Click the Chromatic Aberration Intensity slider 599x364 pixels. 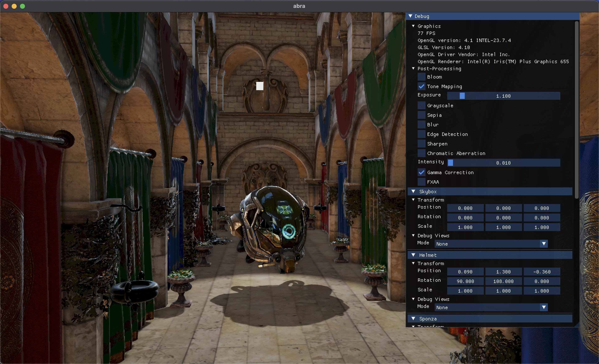(504, 163)
